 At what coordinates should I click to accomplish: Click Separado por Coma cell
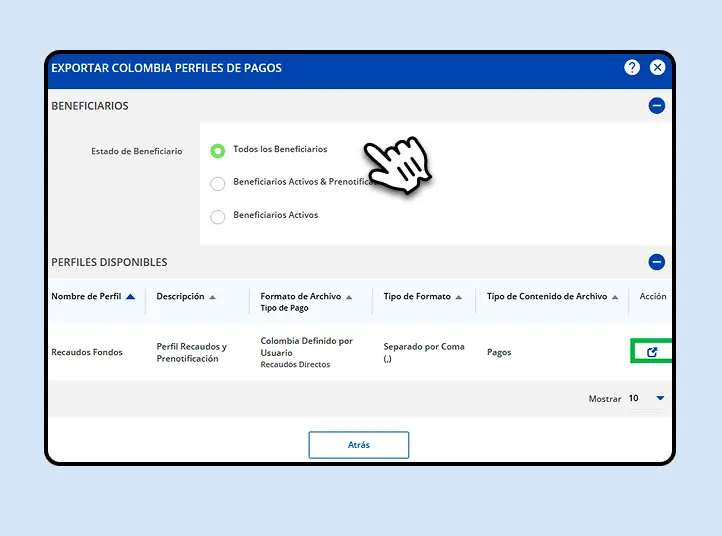pos(424,352)
